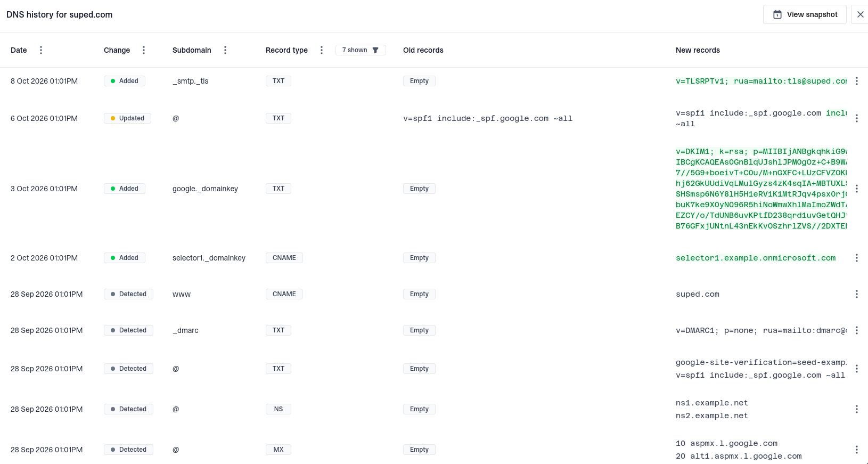This screenshot has height=464, width=868.
Task: Click the 'ns1.example.net' new record
Action: [x=712, y=403]
